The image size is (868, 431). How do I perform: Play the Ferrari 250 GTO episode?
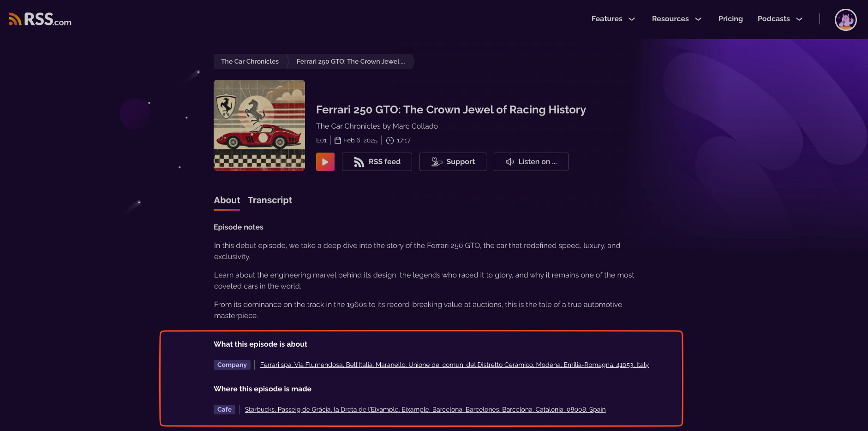[325, 162]
